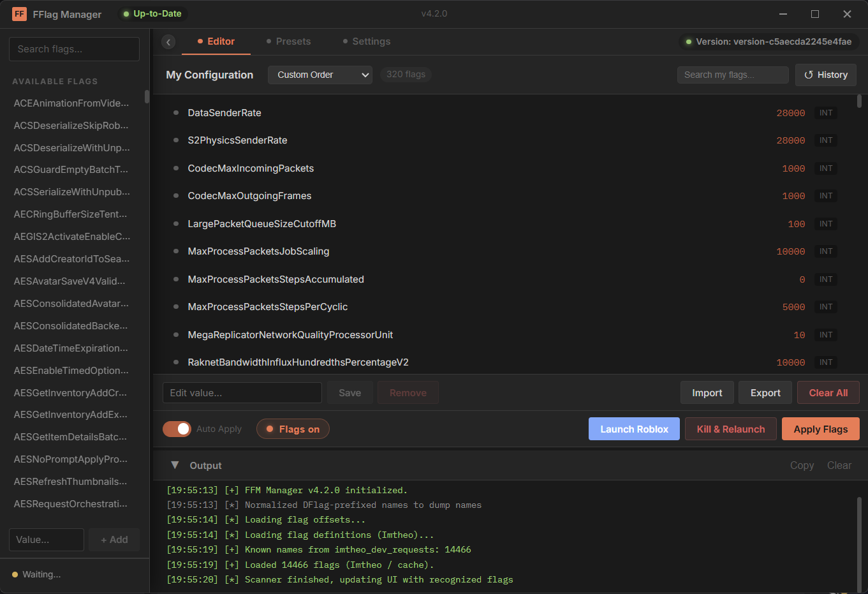Image resolution: width=868 pixels, height=594 pixels.
Task: Click Clear All flags button
Action: click(x=828, y=393)
